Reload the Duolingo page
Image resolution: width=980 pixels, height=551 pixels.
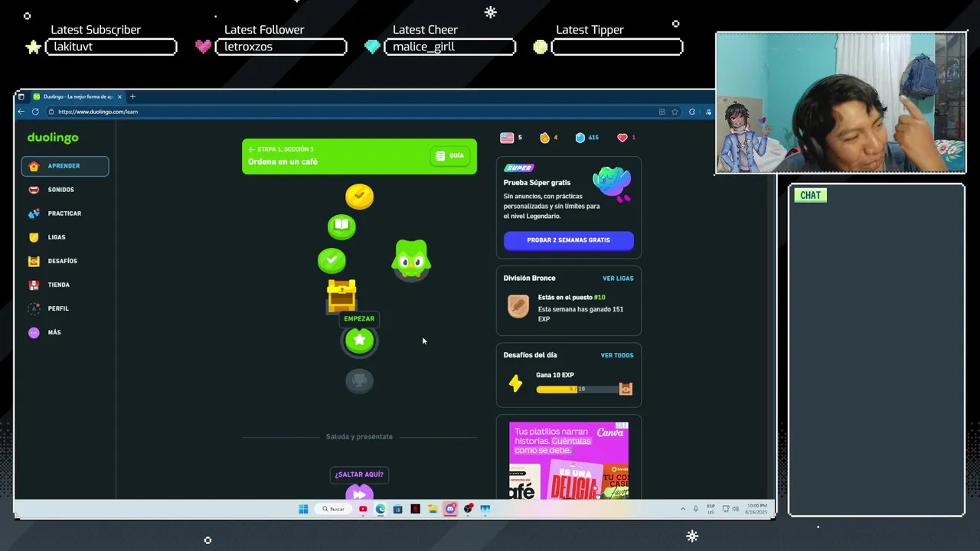[35, 112]
